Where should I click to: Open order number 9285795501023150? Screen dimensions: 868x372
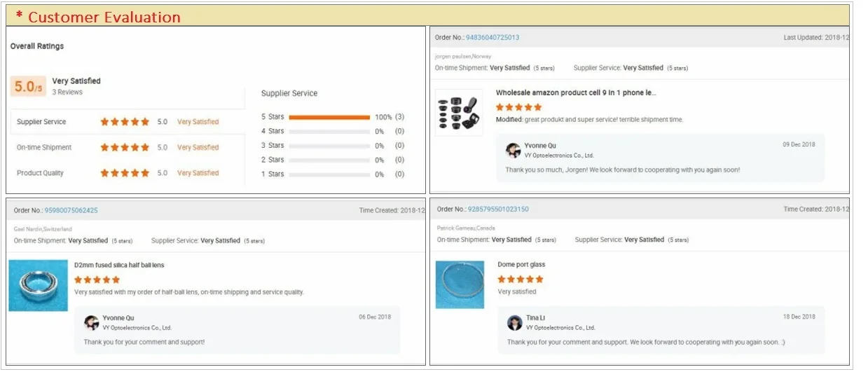(x=498, y=209)
